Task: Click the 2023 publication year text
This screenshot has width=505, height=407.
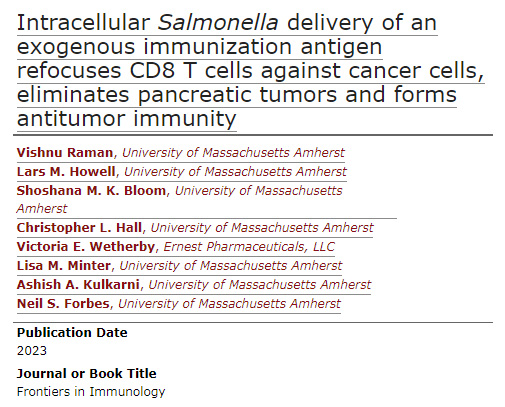Action: point(32,351)
